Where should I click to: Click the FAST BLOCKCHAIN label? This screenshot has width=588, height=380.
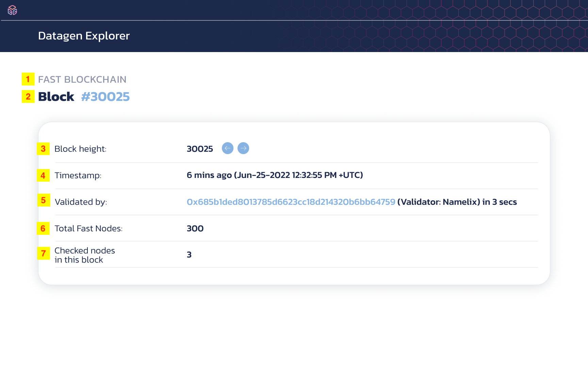82,79
